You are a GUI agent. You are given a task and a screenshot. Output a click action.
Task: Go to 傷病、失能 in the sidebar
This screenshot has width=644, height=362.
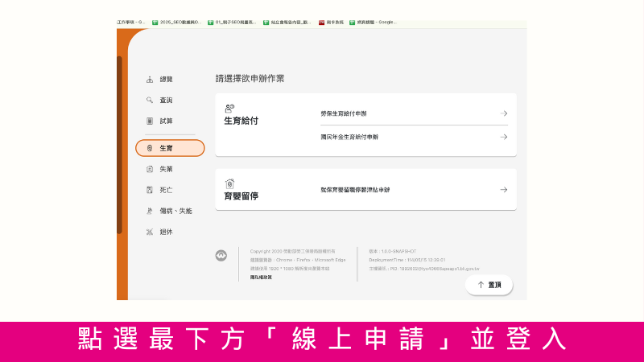pyautogui.click(x=175, y=211)
